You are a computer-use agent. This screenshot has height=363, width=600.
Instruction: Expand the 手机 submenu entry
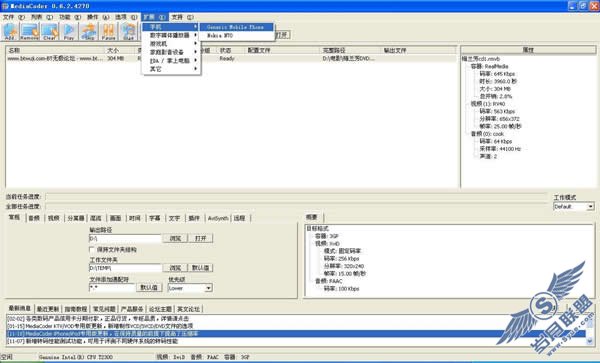[x=171, y=27]
